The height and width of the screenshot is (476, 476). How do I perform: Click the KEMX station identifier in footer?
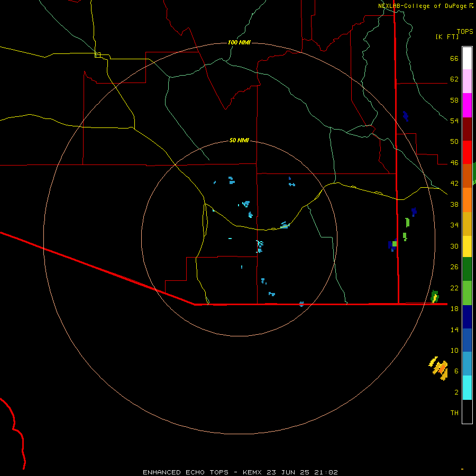[x=252, y=472]
